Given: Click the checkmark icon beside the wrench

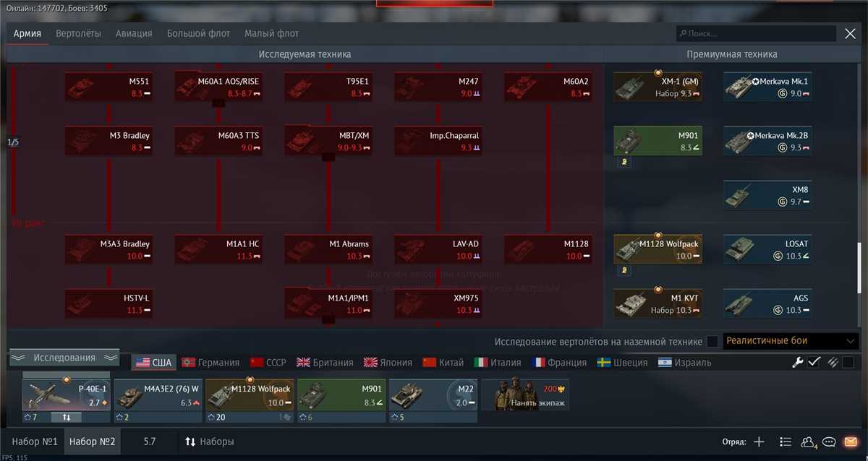Looking at the screenshot, I should click(814, 363).
